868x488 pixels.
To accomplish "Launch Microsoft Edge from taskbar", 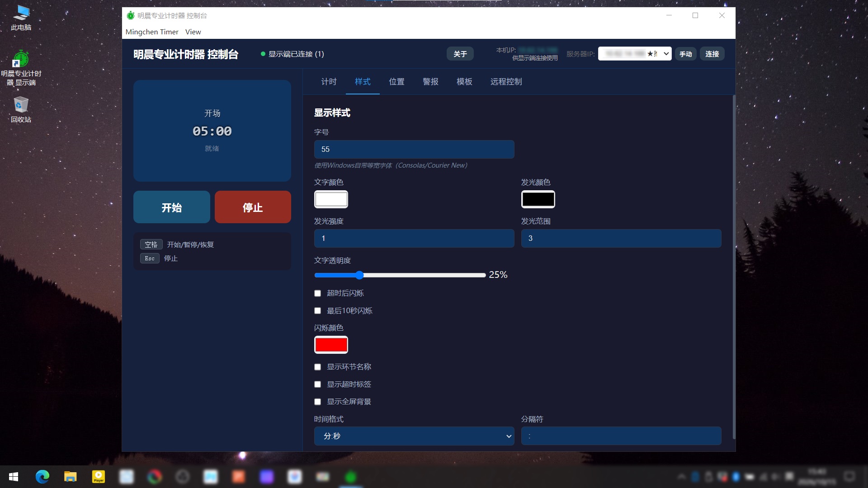I will pos(42,477).
